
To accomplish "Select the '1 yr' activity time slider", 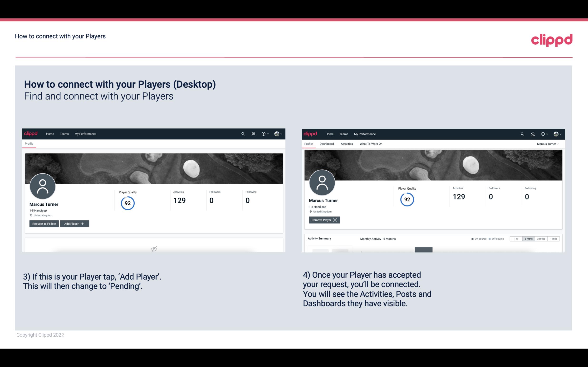I will pyautogui.click(x=516, y=238).
